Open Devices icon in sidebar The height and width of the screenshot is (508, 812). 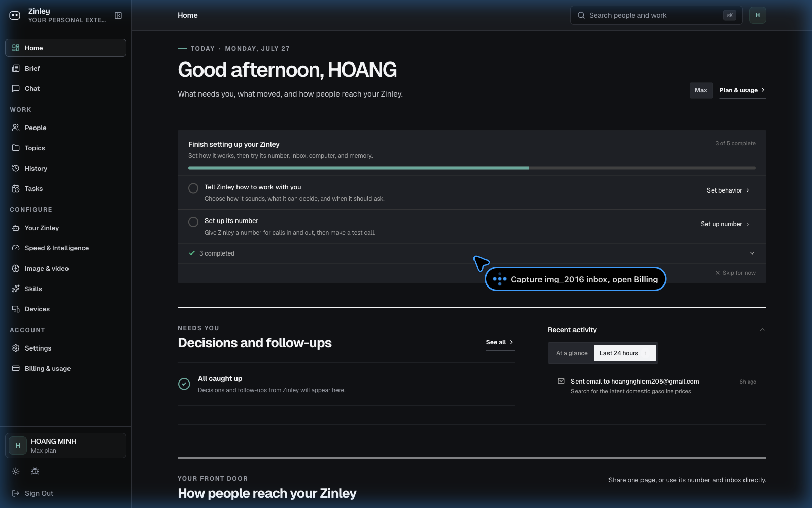(x=16, y=309)
